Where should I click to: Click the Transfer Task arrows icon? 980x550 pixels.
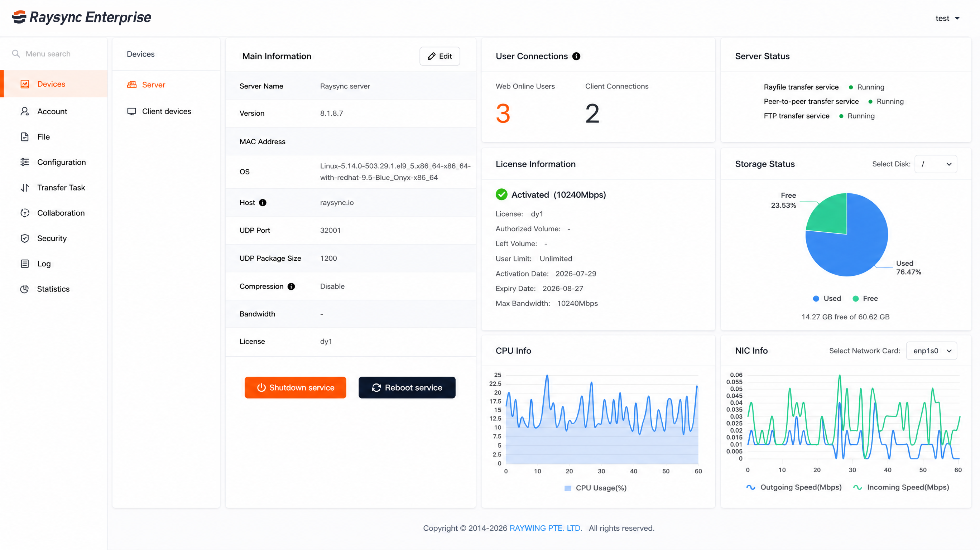pyautogui.click(x=25, y=188)
